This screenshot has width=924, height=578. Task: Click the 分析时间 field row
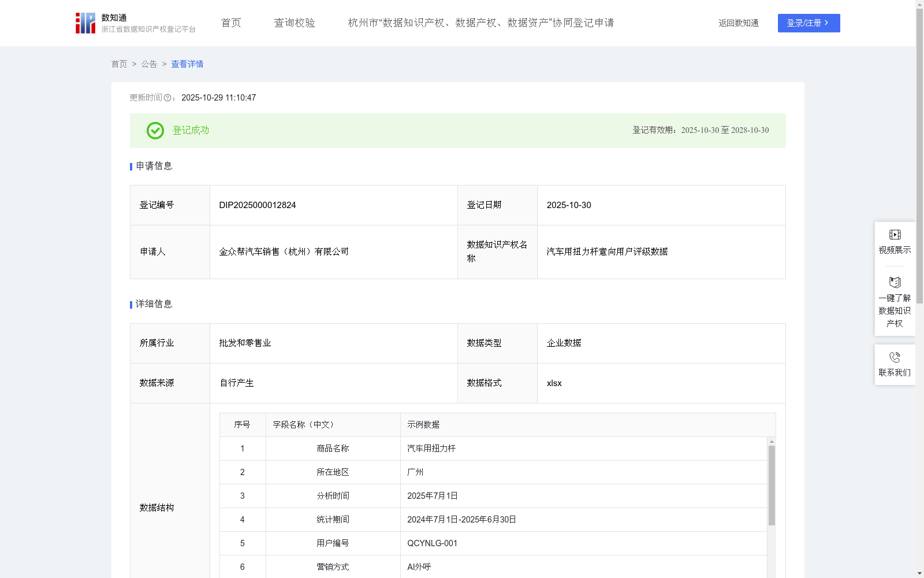point(493,496)
